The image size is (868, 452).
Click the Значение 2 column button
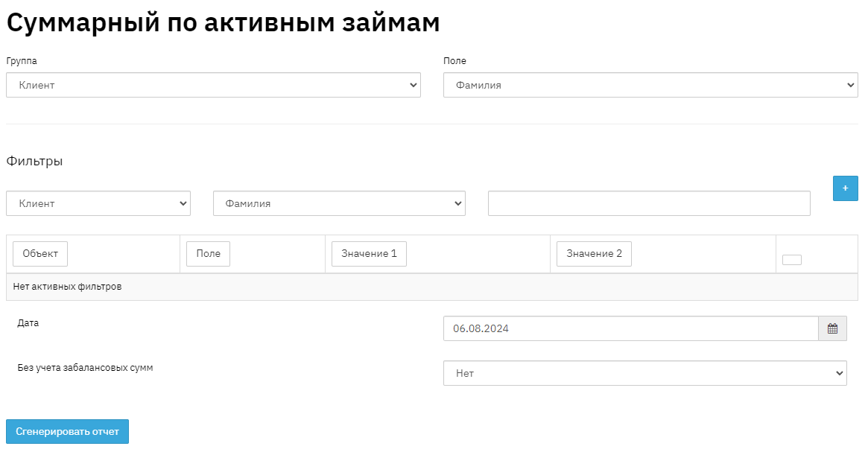594,254
